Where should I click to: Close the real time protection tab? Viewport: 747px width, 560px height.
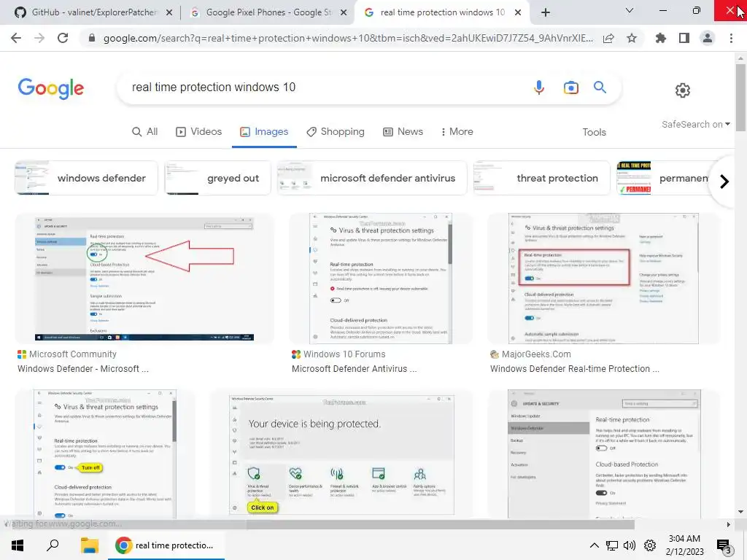pyautogui.click(x=518, y=13)
